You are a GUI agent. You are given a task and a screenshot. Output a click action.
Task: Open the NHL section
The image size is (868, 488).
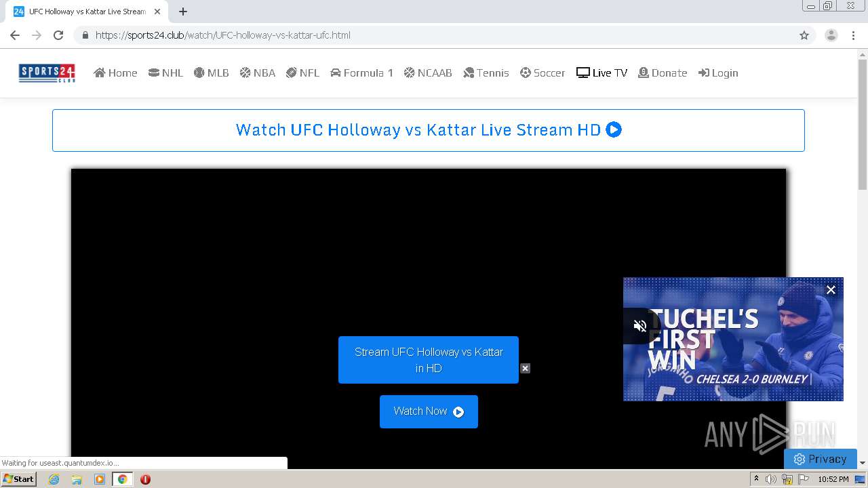click(x=165, y=73)
